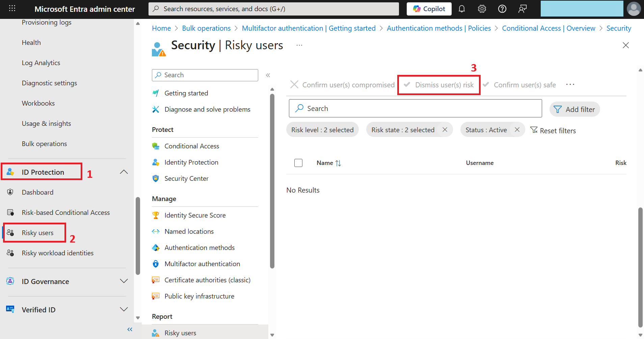Image resolution: width=644 pixels, height=339 pixels.
Task: Open the page title ellipsis menu
Action: pos(299,45)
